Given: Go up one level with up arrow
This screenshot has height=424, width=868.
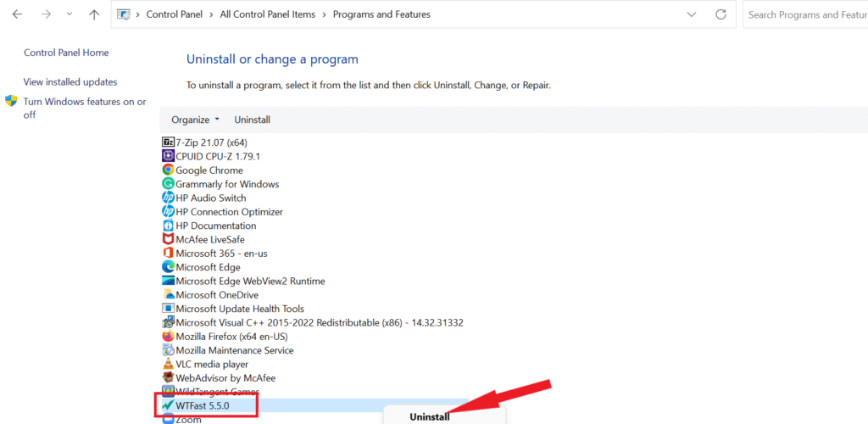Looking at the screenshot, I should (94, 15).
